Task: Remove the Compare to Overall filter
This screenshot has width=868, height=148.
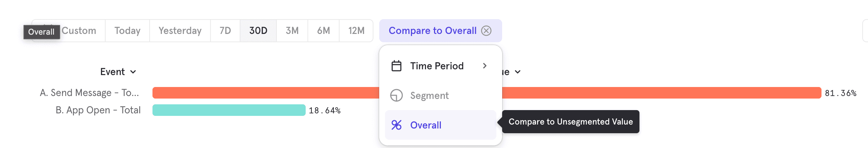Action: (x=486, y=31)
